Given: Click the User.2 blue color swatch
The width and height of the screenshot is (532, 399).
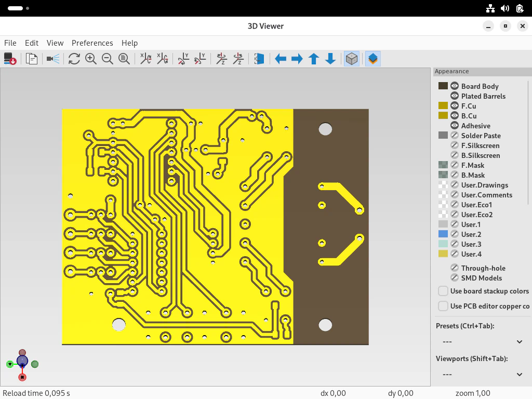Looking at the screenshot, I should coord(443,234).
